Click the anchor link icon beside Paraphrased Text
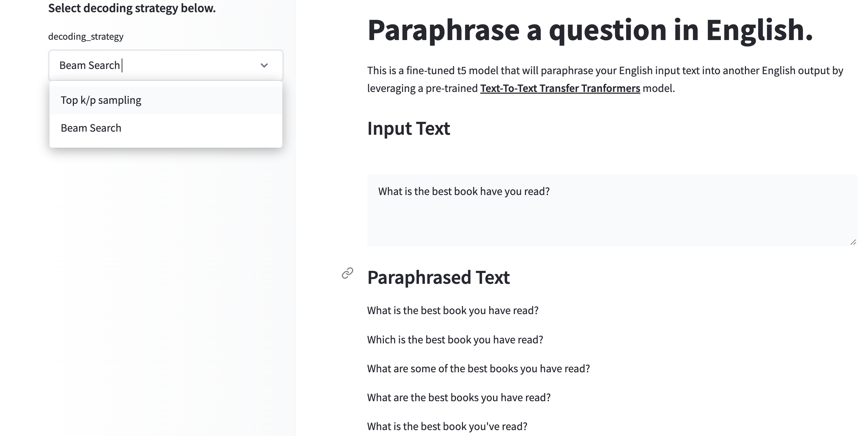The width and height of the screenshot is (868, 436). (347, 273)
